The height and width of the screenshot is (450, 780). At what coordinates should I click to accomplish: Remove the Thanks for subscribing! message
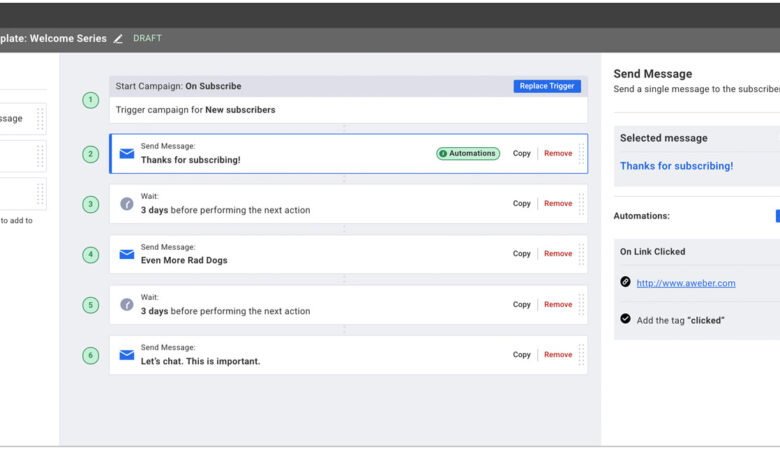coord(558,154)
